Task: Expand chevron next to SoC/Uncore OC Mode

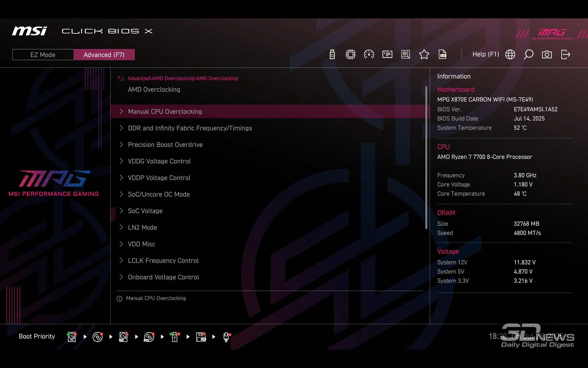Action: click(x=121, y=194)
